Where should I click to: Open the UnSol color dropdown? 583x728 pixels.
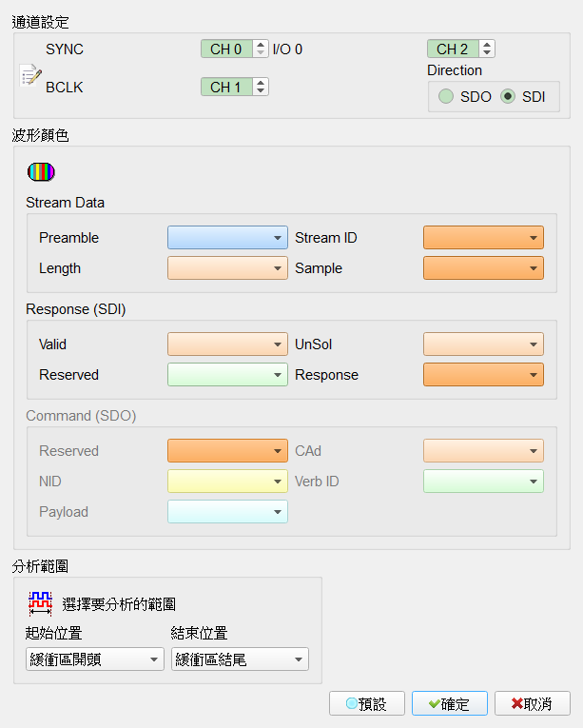[x=483, y=344]
